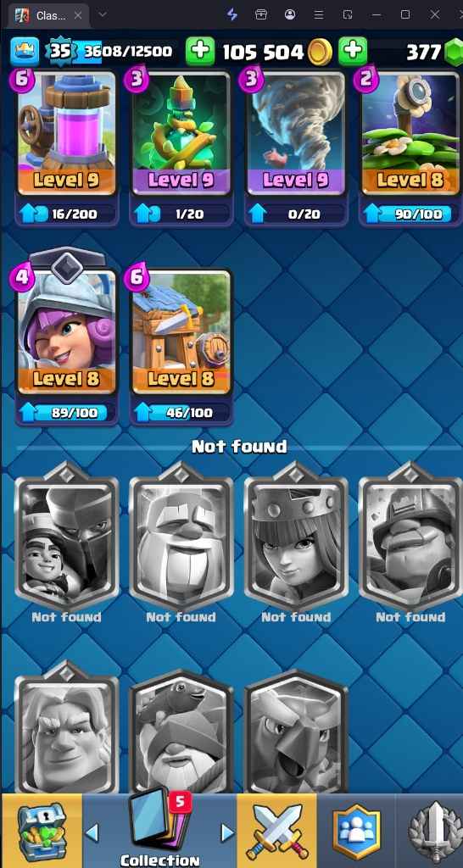The height and width of the screenshot is (868, 463).
Task: Open the BlueStacks hamburger menu
Action: tap(319, 15)
